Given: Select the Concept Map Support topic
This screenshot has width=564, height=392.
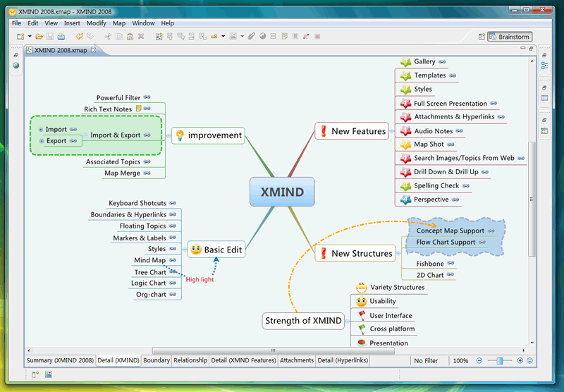Looking at the screenshot, I should coord(450,231).
